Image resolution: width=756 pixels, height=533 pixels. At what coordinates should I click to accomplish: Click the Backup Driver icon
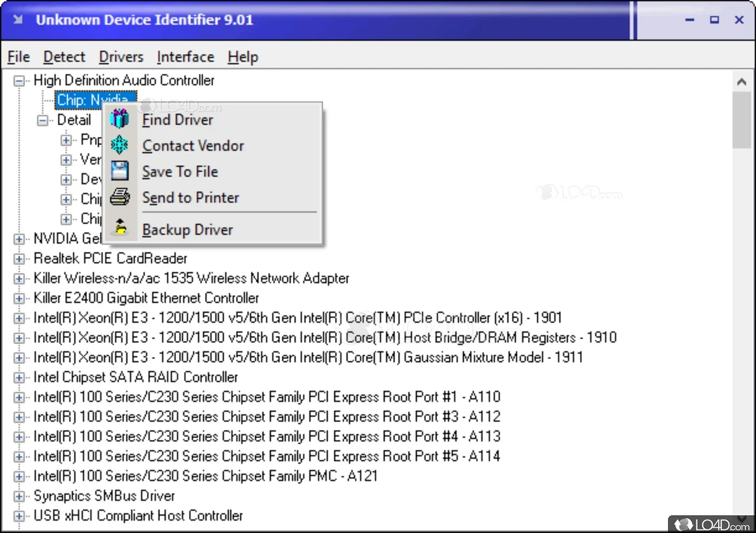tap(120, 229)
